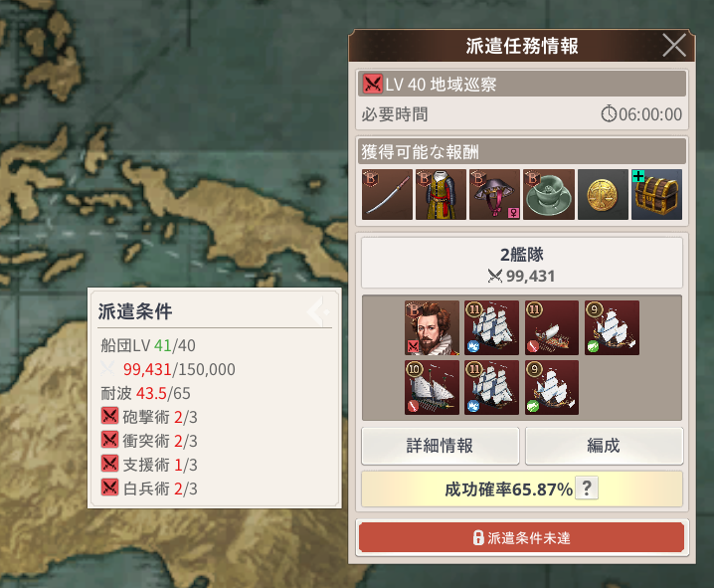Select the level 9 ship in top row
Screen dimensions: 714x588
tap(612, 328)
